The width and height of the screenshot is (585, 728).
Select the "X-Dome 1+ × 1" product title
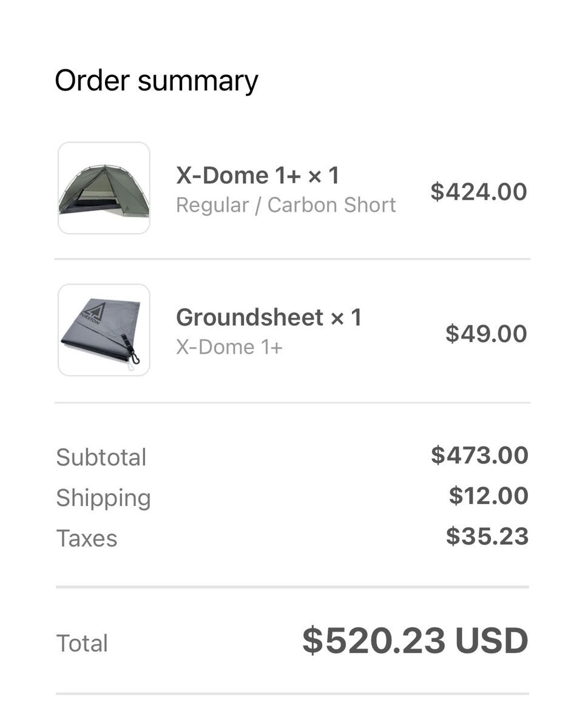(257, 176)
